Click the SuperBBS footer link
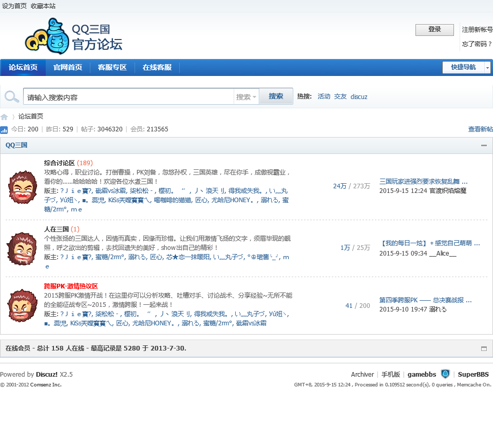The height and width of the screenshot is (448, 493). point(473,374)
